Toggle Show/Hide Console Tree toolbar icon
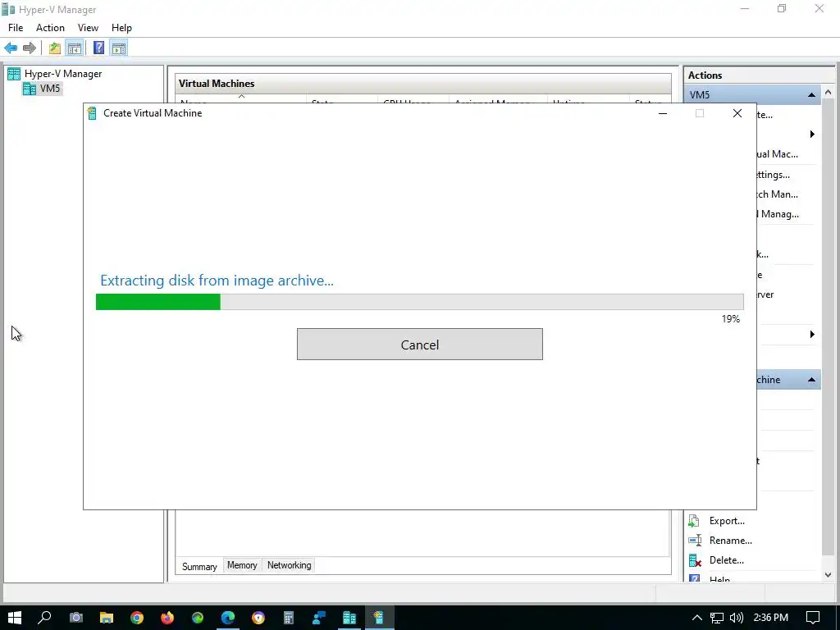 (75, 48)
